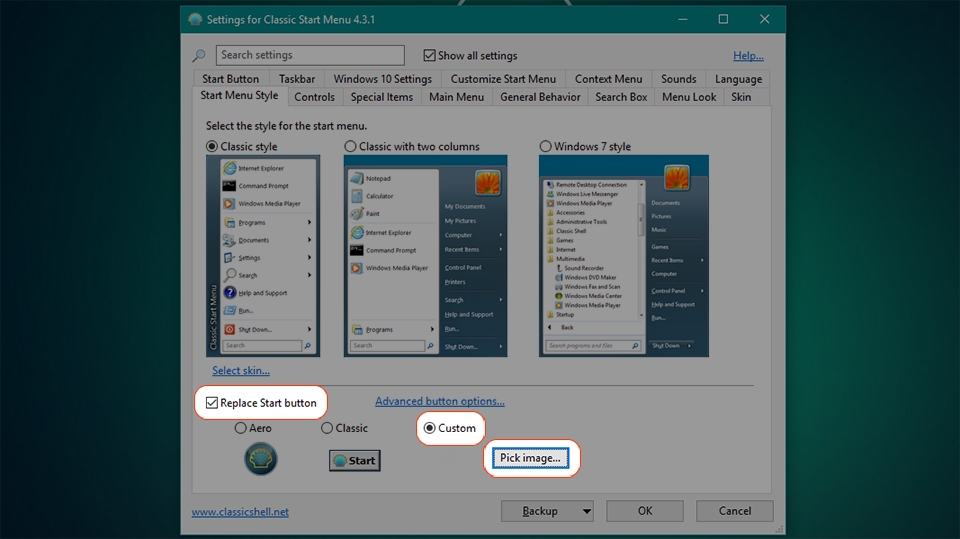Screen dimensions: 960x539
Task: Click the Pick image... button
Action: 530,458
